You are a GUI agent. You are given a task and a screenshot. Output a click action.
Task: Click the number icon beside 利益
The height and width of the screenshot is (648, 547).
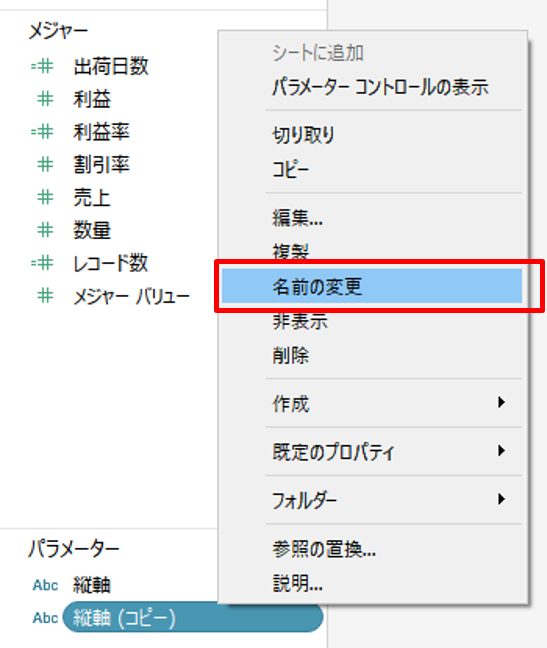[x=45, y=99]
